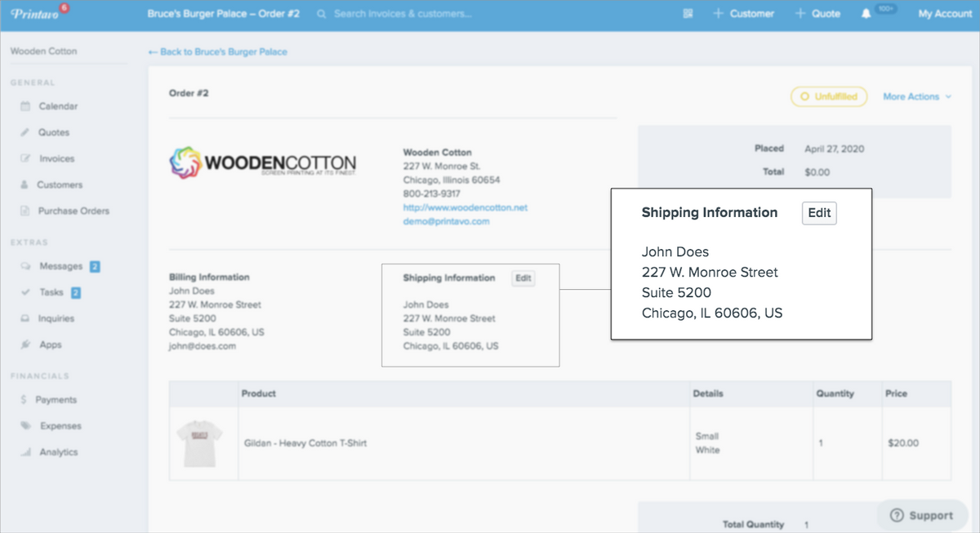
Task: Click the Tasks count badge 2
Action: (76, 292)
